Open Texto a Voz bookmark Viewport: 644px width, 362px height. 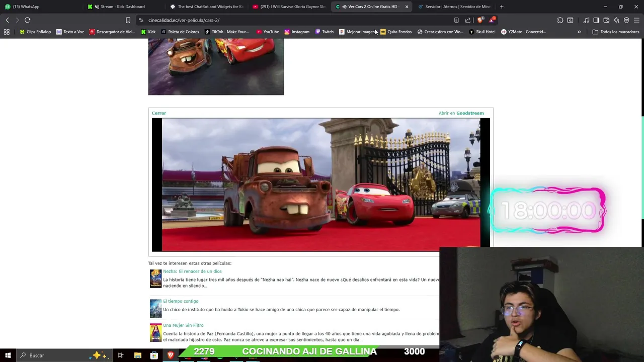point(70,32)
